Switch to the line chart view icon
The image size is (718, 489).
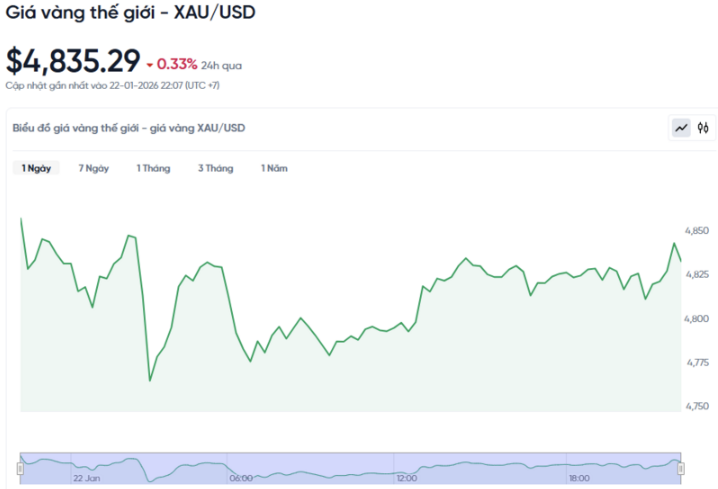click(x=681, y=128)
